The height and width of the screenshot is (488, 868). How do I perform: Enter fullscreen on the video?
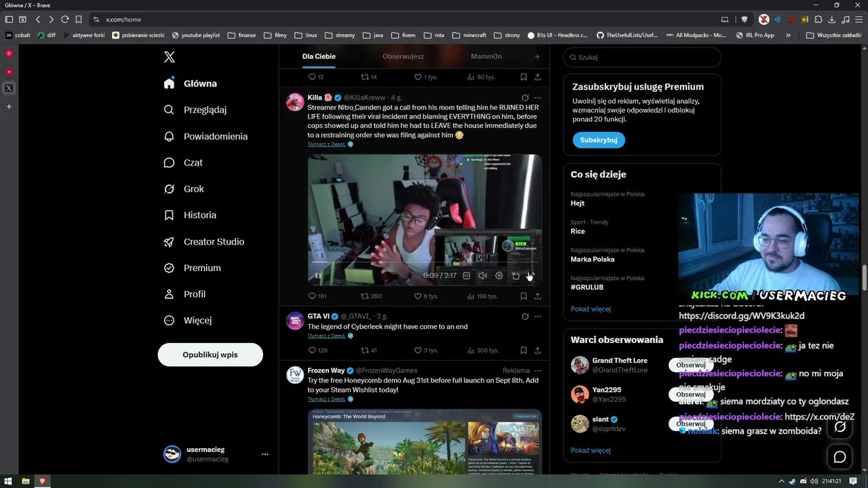531,276
